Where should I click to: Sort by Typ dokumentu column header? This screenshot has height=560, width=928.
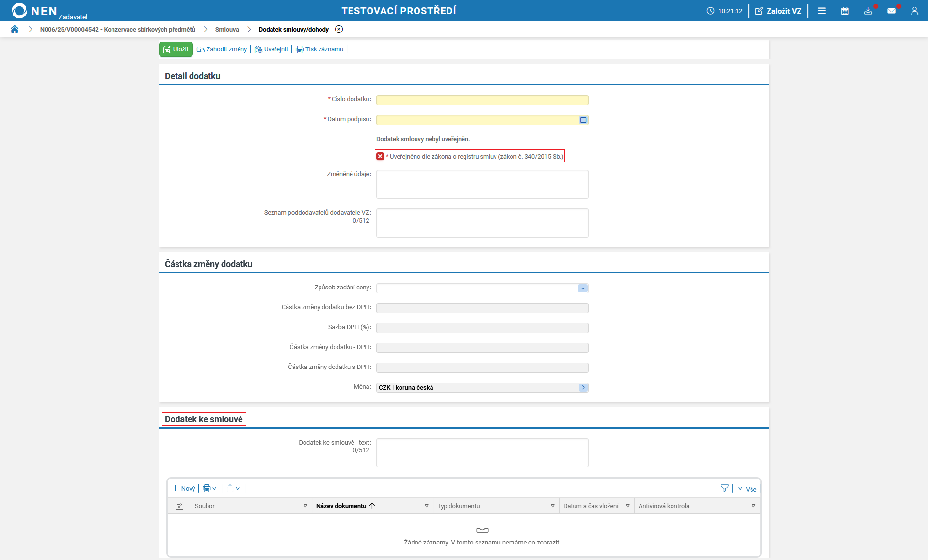click(458, 506)
